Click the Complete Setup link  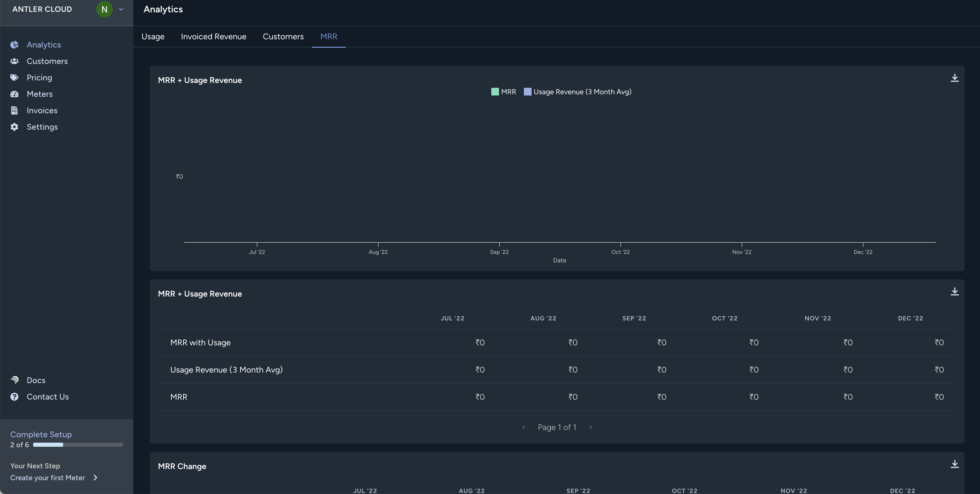point(41,434)
